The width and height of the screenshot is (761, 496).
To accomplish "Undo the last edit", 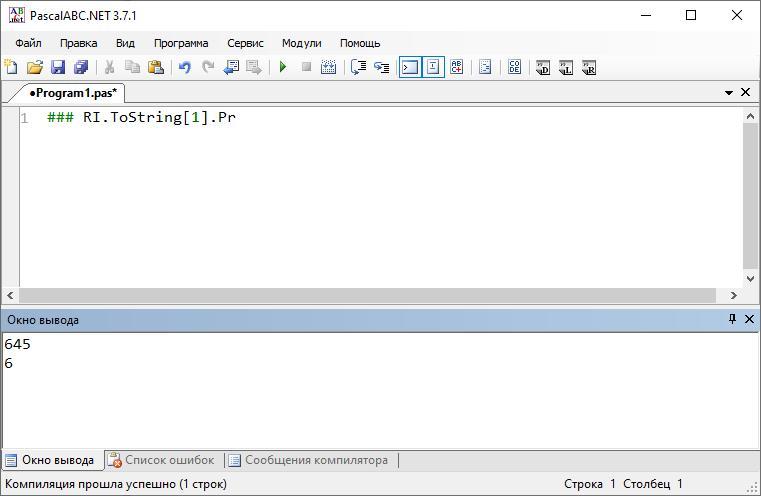I will pyautogui.click(x=184, y=67).
